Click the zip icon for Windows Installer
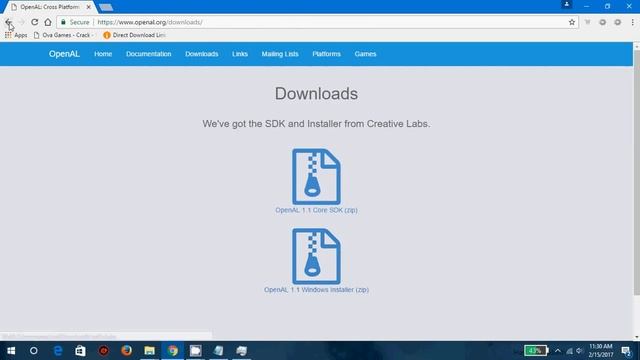This screenshot has height=360, width=640. (x=316, y=256)
